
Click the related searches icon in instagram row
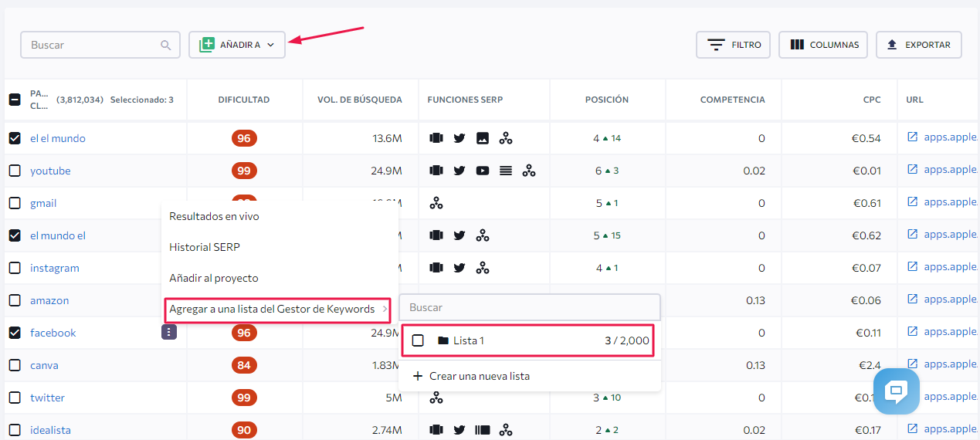483,268
